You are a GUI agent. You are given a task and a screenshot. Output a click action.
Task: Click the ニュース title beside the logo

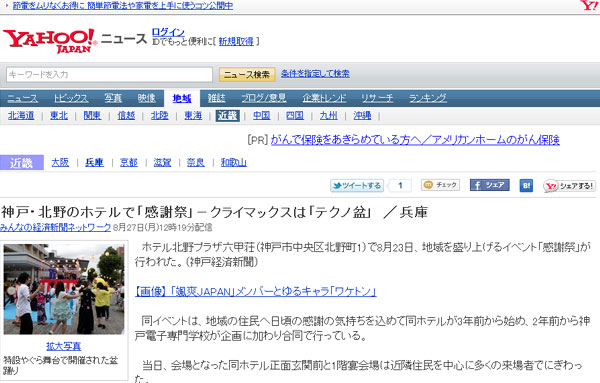124,39
